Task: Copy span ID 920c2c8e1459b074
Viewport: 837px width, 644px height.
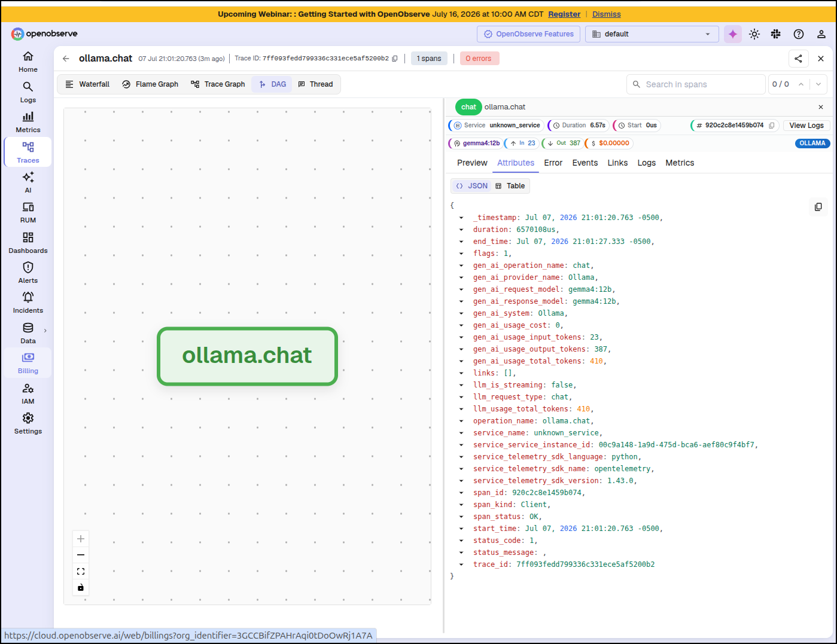Action: pyautogui.click(x=772, y=126)
